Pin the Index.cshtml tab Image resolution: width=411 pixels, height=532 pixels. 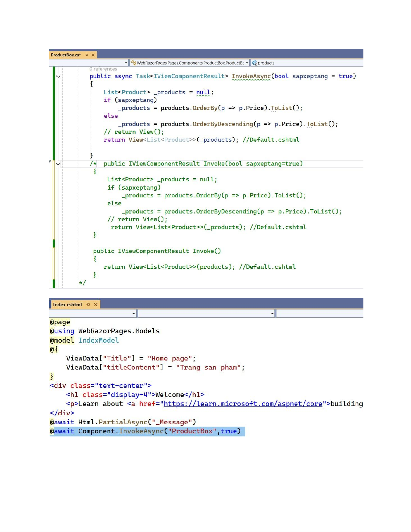coord(88,305)
